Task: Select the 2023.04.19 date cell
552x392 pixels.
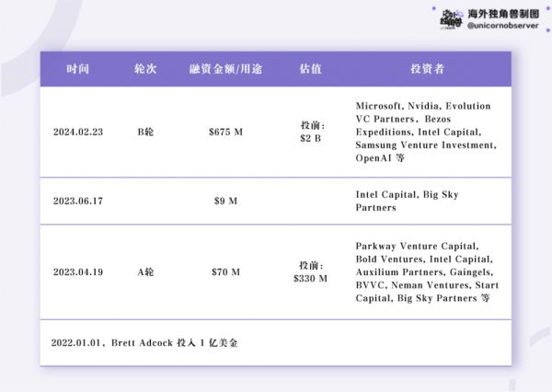Action: point(78,272)
